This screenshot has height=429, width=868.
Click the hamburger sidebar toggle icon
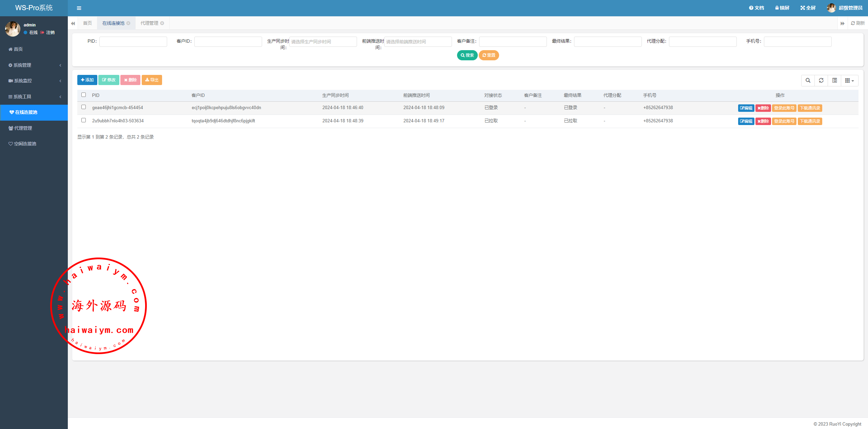point(79,8)
